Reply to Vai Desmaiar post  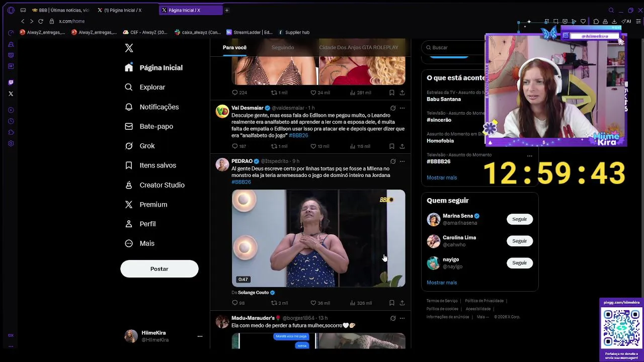pyautogui.click(x=239, y=146)
